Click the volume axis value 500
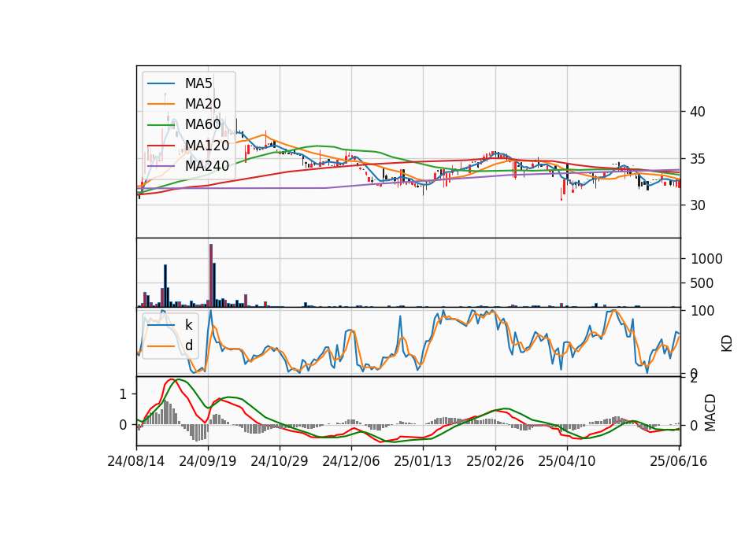The width and height of the screenshot is (756, 543). 702,283
